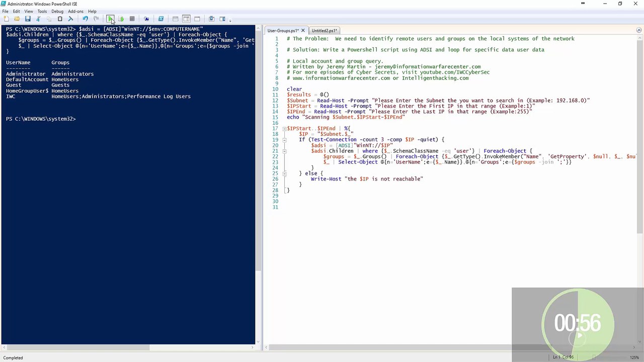644x362 pixels.
Task: Click the echo "Scanning" line
Action: (x=346, y=117)
